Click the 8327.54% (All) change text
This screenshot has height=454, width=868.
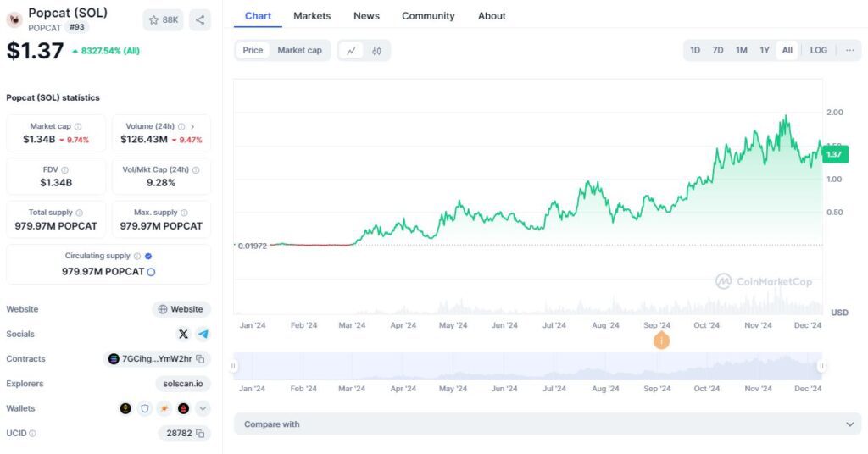click(110, 51)
